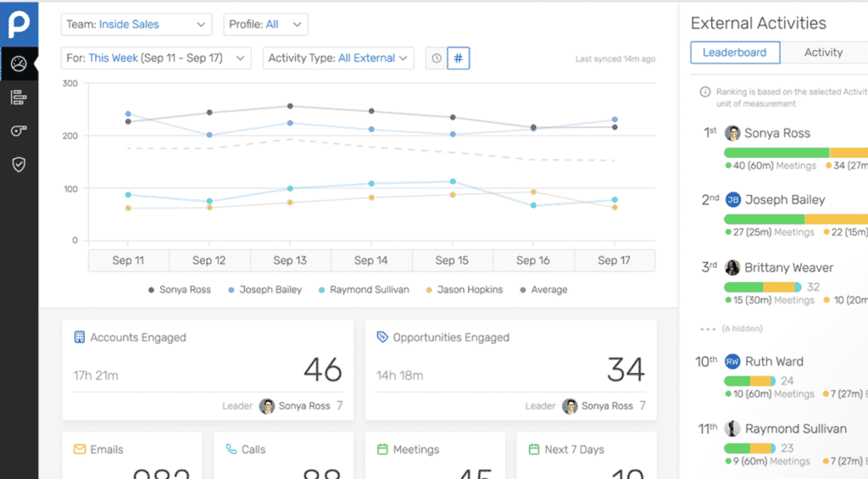This screenshot has width=868, height=479.
Task: Select Sep 11 on the chart axis
Action: [129, 260]
